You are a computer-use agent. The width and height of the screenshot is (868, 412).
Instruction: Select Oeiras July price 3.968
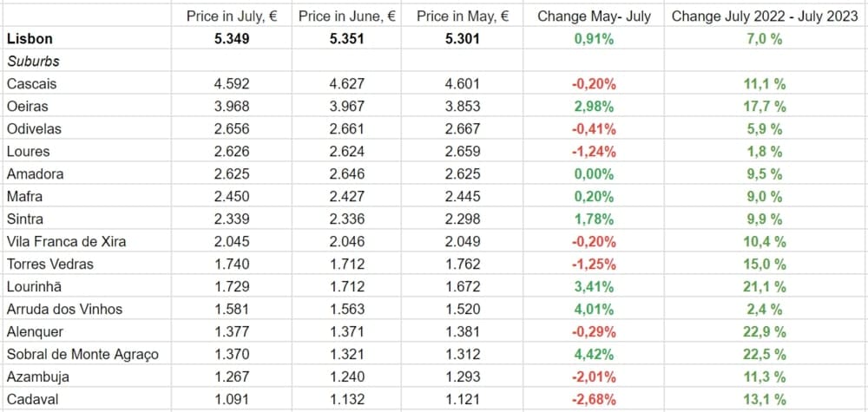(x=232, y=107)
